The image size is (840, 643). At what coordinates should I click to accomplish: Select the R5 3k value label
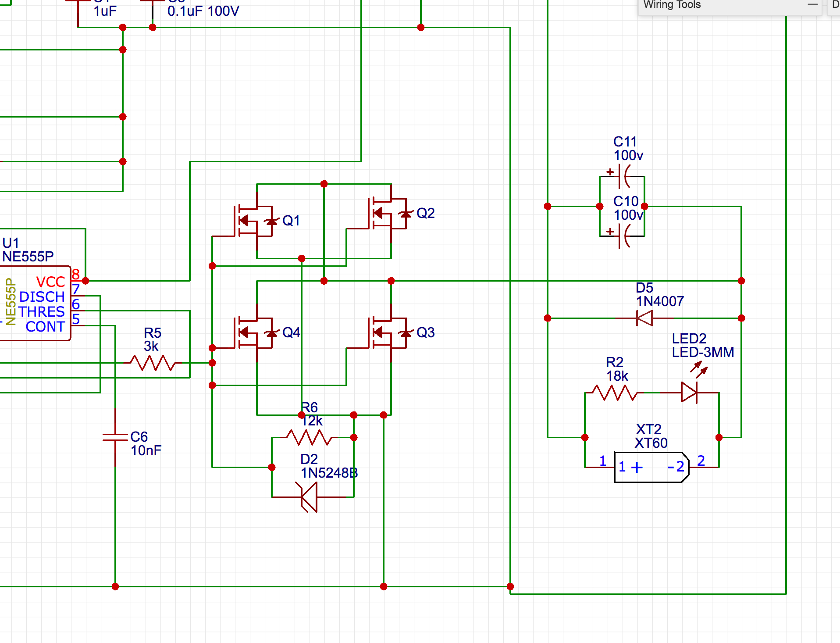pos(152,346)
